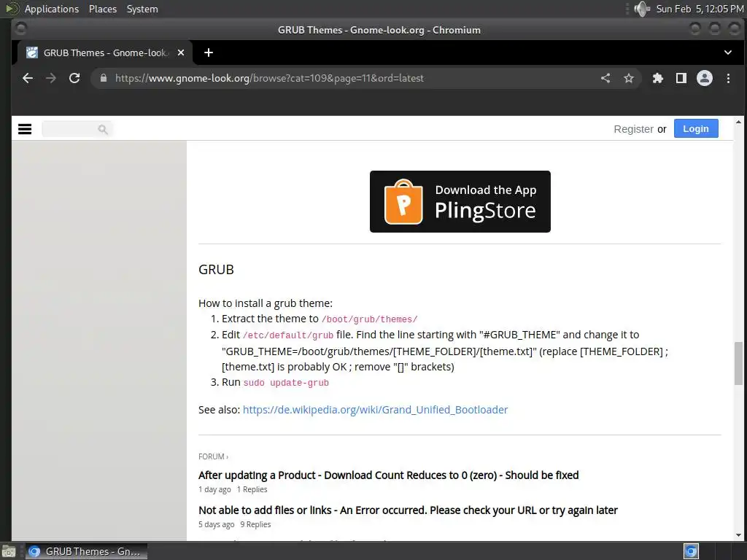Click the scrollbar down arrow

point(738,534)
